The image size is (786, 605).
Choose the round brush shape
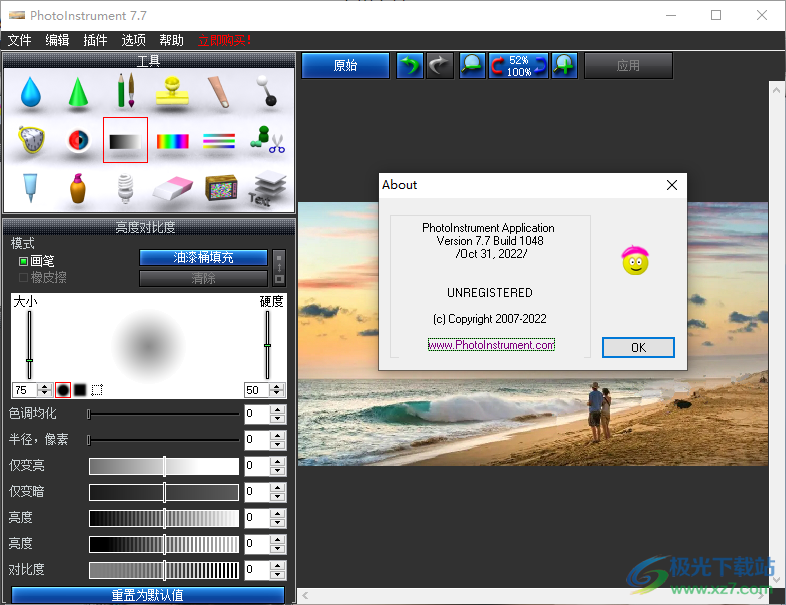point(63,389)
